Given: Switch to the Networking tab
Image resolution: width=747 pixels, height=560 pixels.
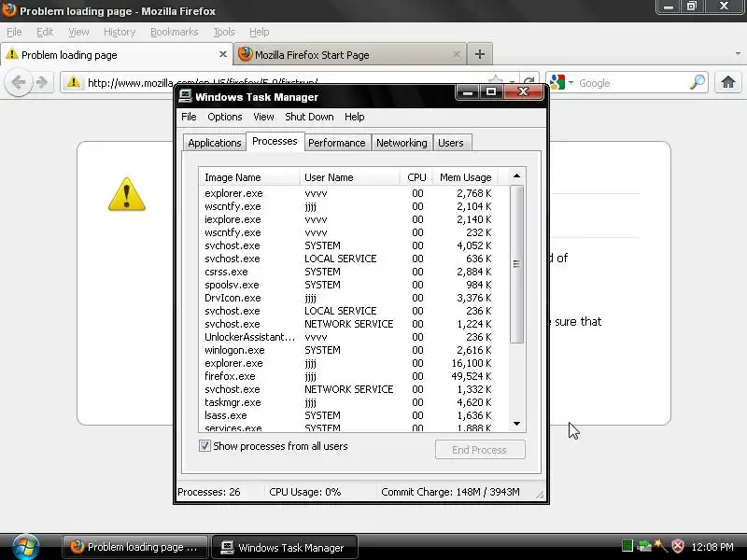Looking at the screenshot, I should tap(402, 143).
